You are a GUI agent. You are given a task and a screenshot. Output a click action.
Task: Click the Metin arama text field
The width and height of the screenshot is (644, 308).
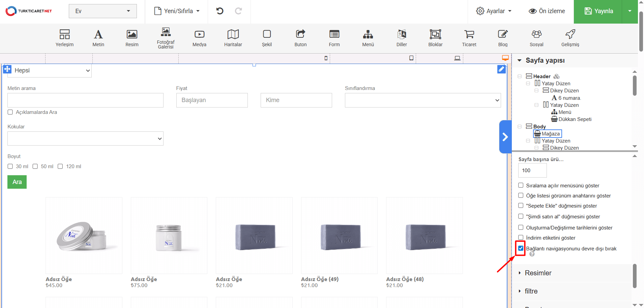click(85, 100)
